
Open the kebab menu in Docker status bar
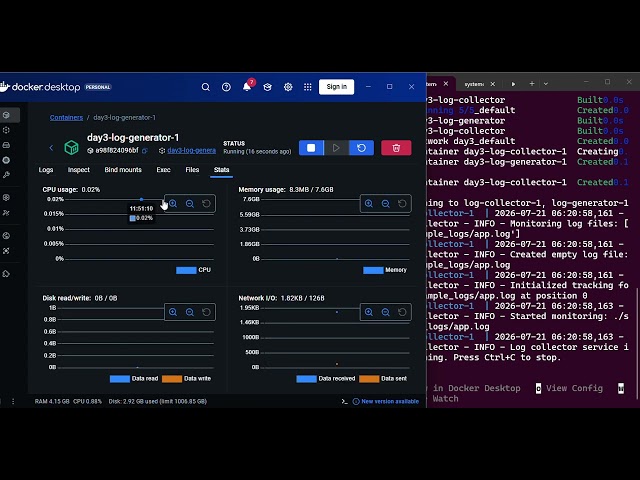click(13, 402)
